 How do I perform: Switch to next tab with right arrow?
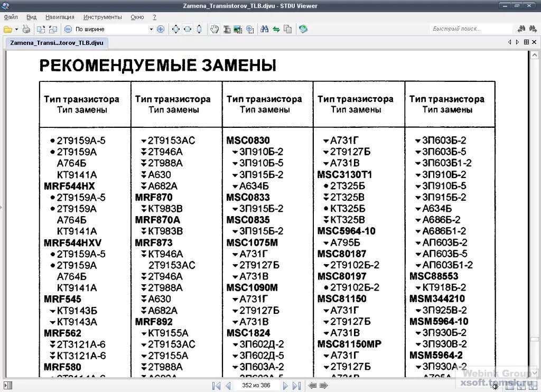click(517, 42)
